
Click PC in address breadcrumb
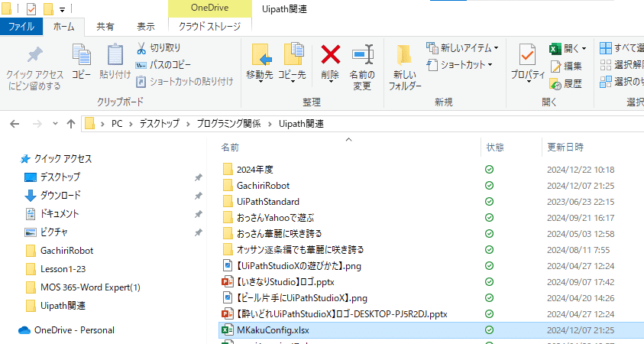pyautogui.click(x=117, y=124)
